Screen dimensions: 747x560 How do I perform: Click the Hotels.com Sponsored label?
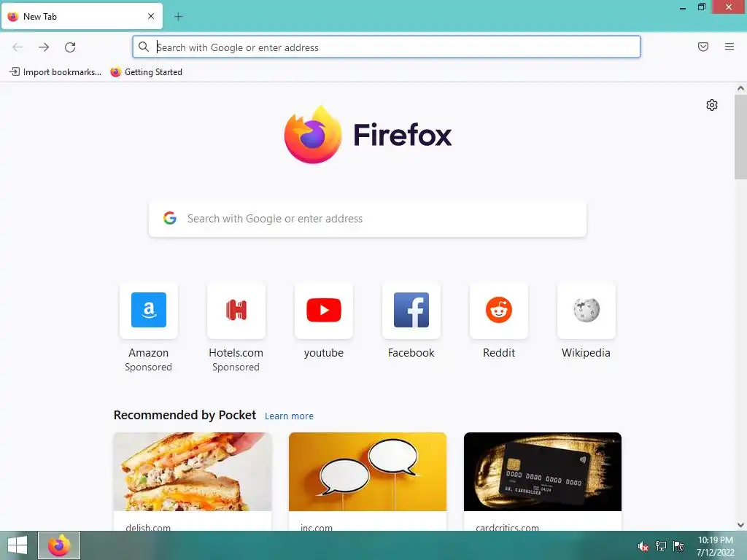[x=236, y=367]
